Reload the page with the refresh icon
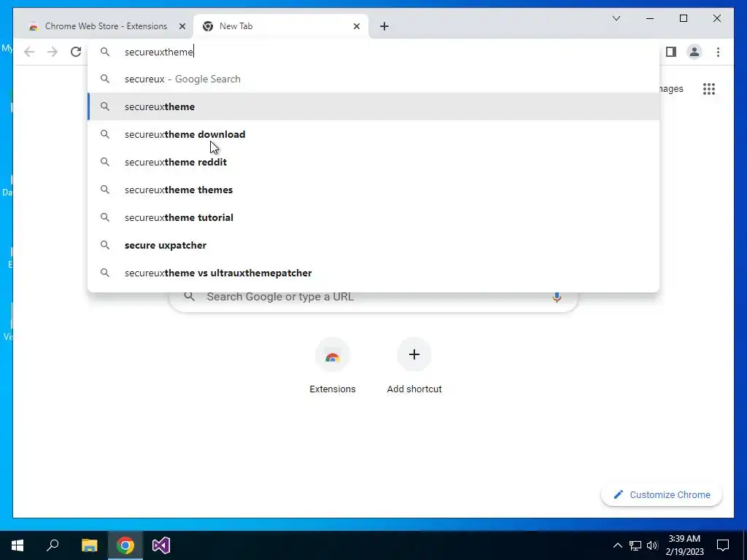Screen dimensions: 747x560 pos(76,52)
